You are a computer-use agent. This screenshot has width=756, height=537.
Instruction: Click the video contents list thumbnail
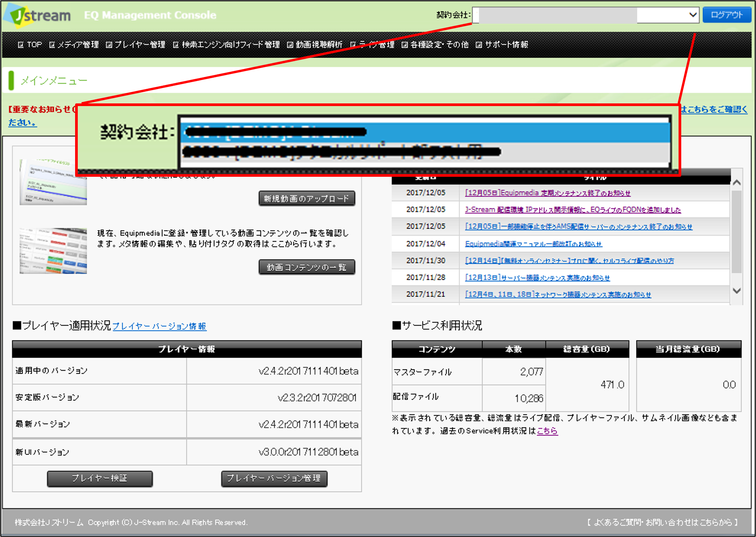tap(53, 251)
